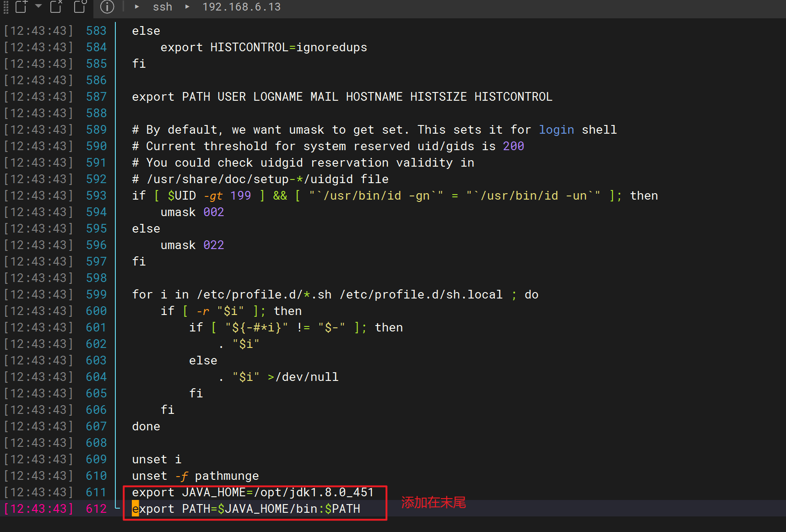This screenshot has width=786, height=532.
Task: Select the ssh item in the title bar
Action: pos(163,7)
